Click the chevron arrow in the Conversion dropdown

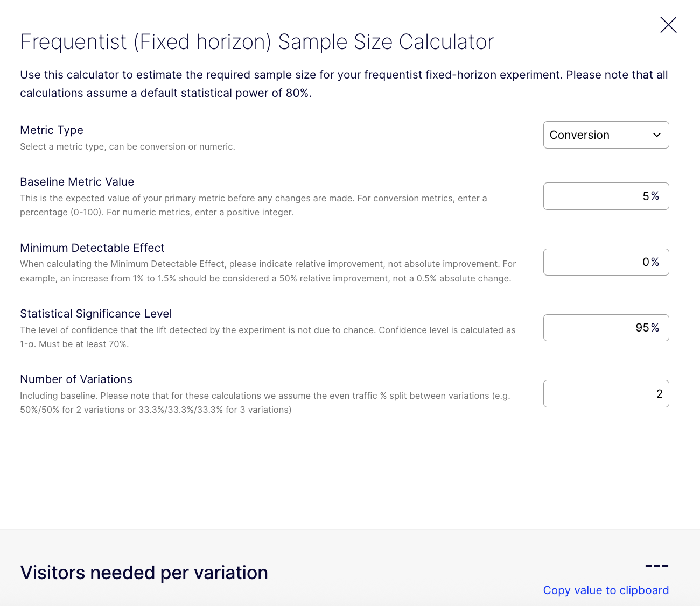tap(656, 135)
